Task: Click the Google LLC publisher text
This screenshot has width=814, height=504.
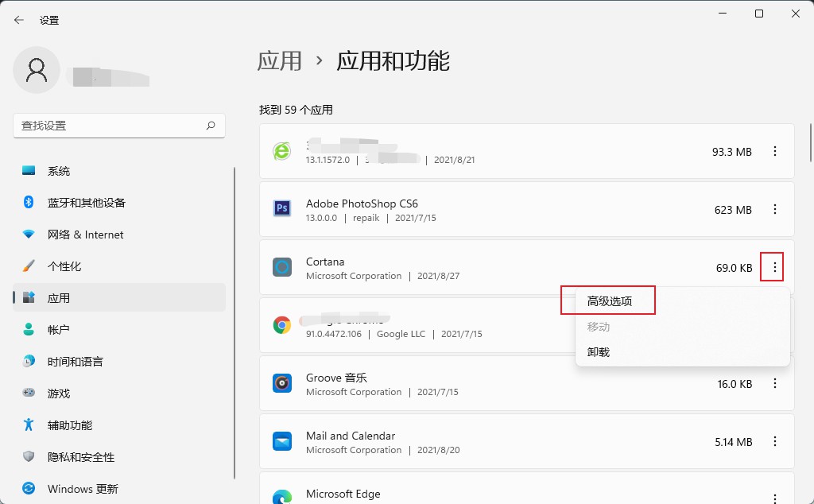Action: 401,334
